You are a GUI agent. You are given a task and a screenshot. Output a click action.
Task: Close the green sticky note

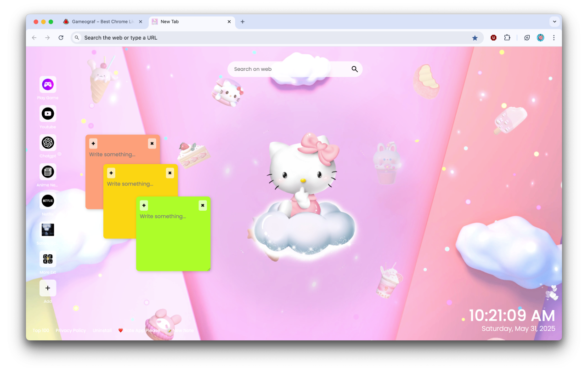[x=203, y=205]
